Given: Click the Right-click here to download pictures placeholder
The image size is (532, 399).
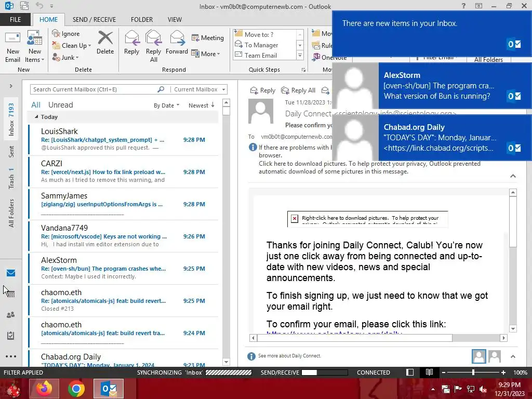Looking at the screenshot, I should pos(367,219).
